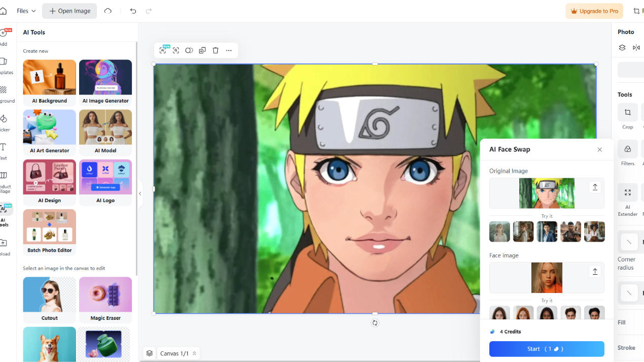The height and width of the screenshot is (362, 644).
Task: Click the cloud save icon
Action: [108, 11]
